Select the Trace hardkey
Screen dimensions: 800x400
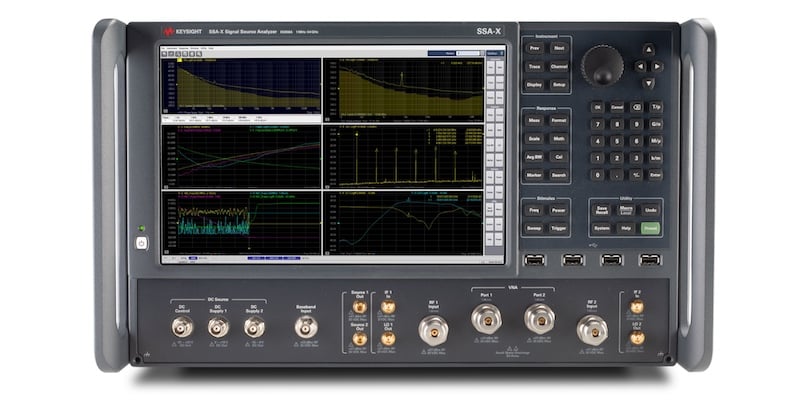click(534, 67)
